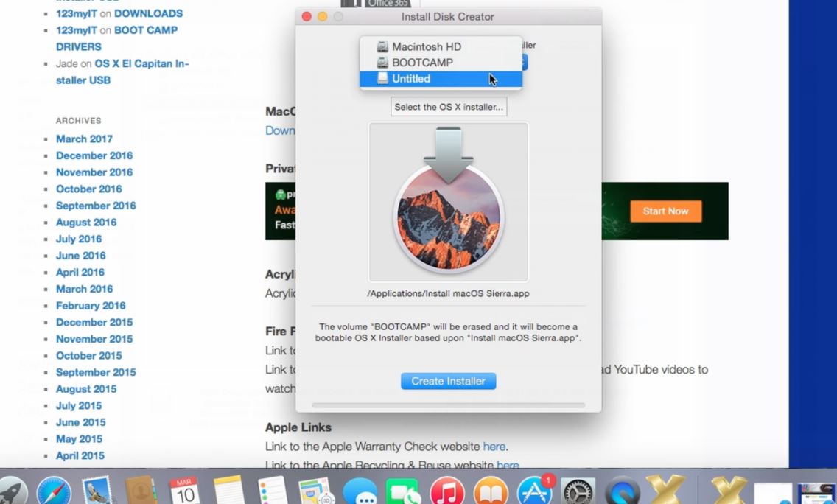Open February 2016 archive link
This screenshot has height=504, width=837.
(x=91, y=305)
